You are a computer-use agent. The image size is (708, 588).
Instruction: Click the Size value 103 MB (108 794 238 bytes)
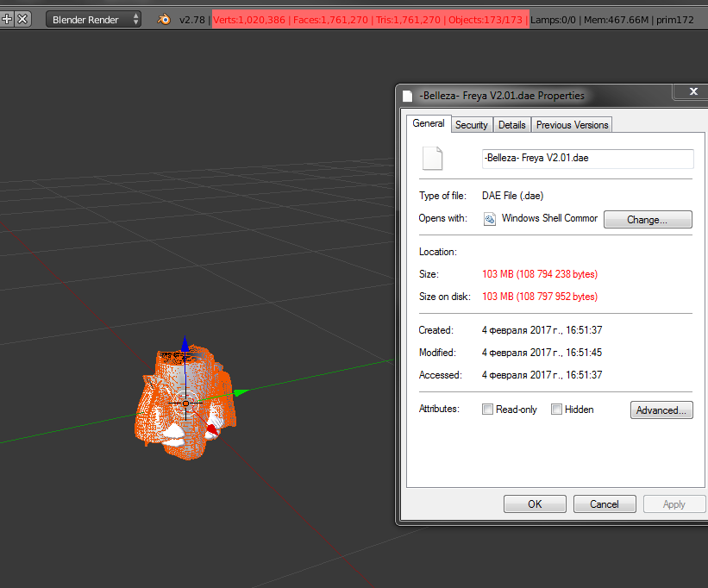tap(540, 274)
